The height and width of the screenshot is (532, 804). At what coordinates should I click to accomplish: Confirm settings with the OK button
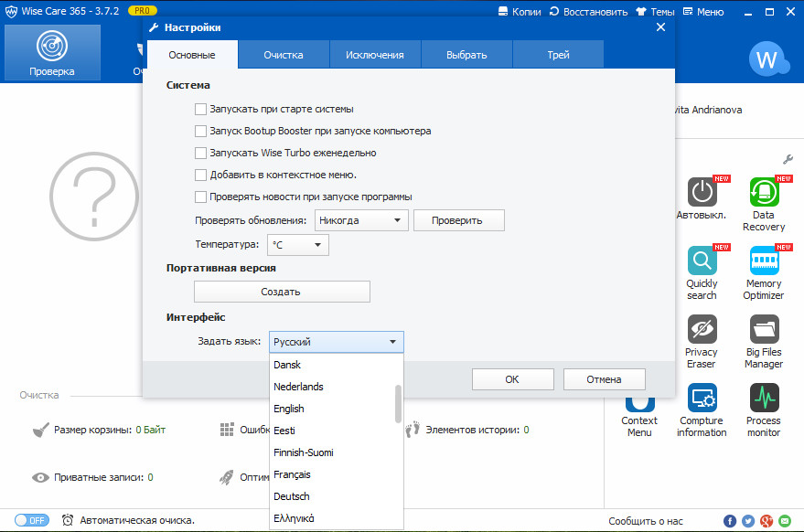coord(513,379)
